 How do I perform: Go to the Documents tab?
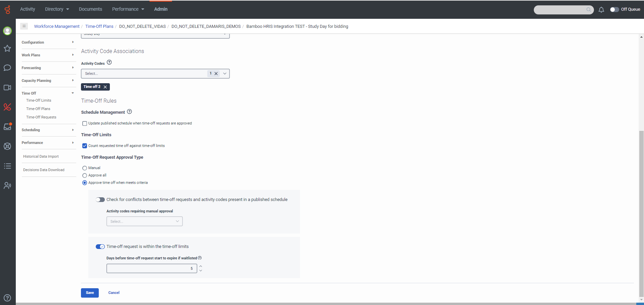pos(90,9)
